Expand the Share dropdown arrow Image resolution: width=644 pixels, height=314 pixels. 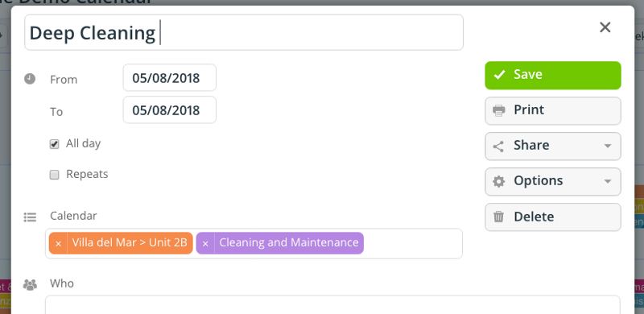point(608,146)
